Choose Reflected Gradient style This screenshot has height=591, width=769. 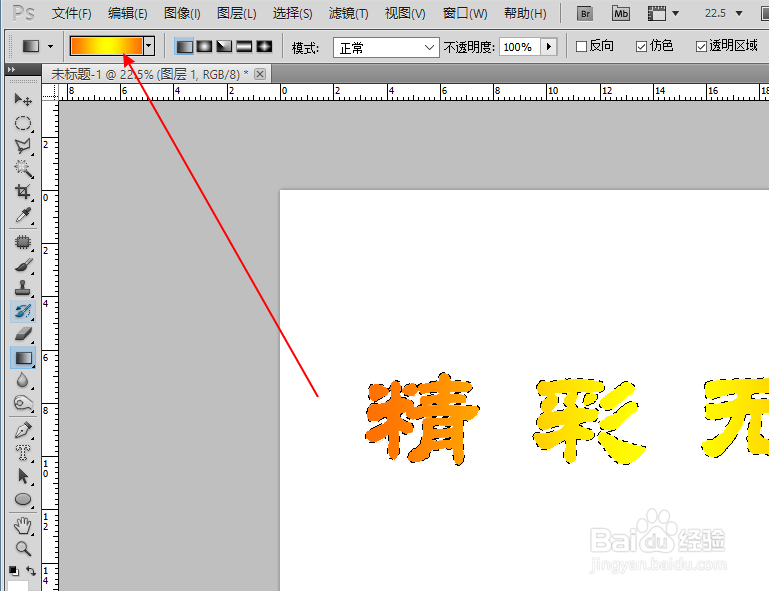point(244,47)
